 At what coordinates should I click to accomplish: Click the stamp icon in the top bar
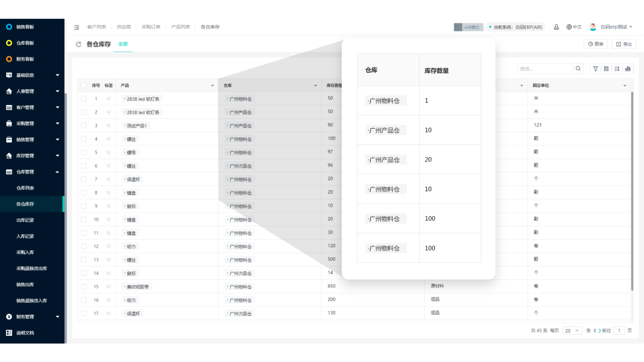[x=557, y=27]
